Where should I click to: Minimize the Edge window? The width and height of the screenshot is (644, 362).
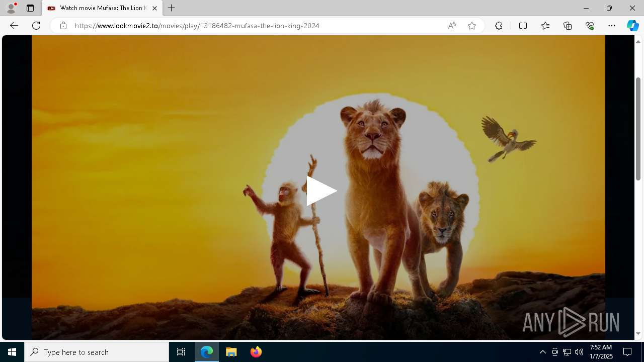coord(586,8)
